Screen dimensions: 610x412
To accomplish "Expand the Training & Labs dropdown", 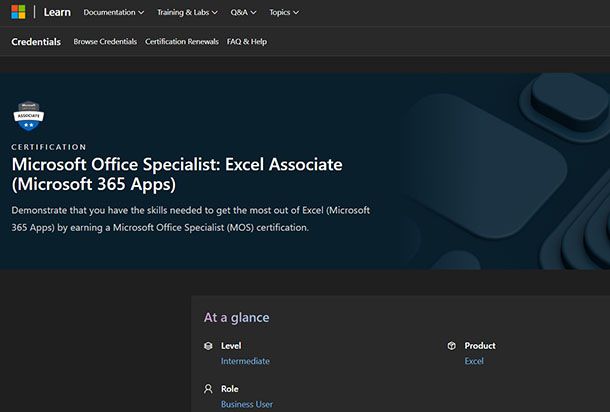I will (187, 12).
